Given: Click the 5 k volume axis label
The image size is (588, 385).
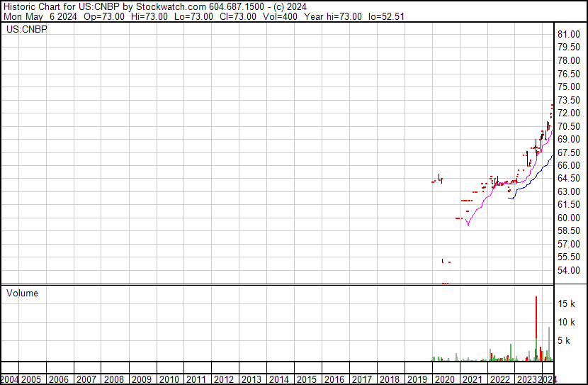Looking at the screenshot, I should coord(564,341).
